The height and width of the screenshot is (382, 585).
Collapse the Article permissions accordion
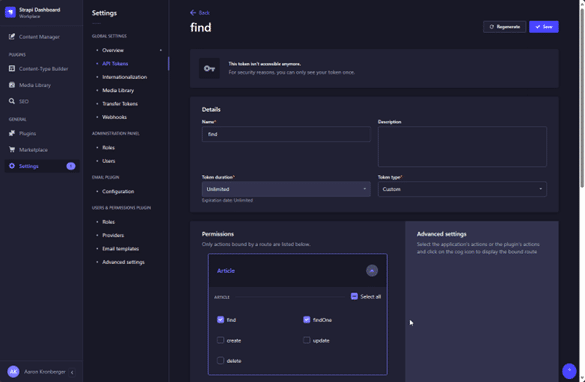[372, 270]
